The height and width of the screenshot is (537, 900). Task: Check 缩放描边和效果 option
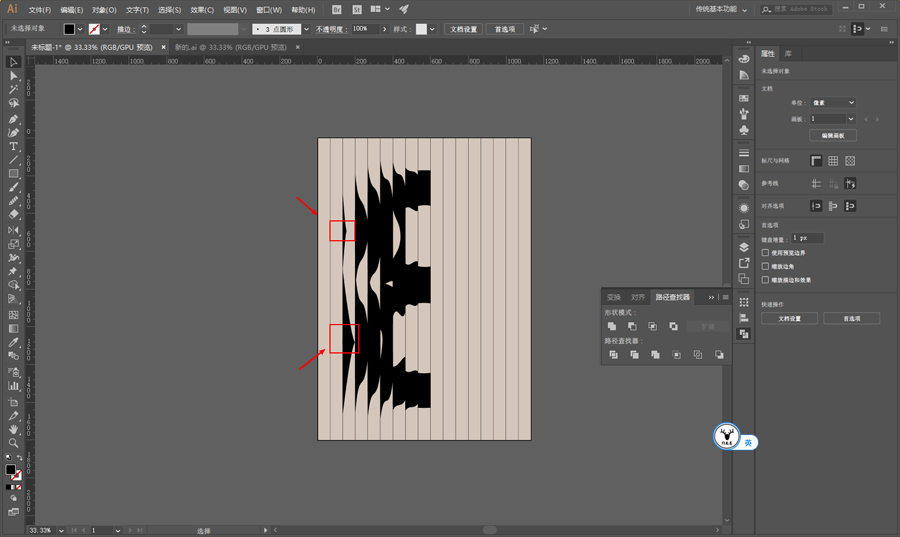(x=765, y=280)
